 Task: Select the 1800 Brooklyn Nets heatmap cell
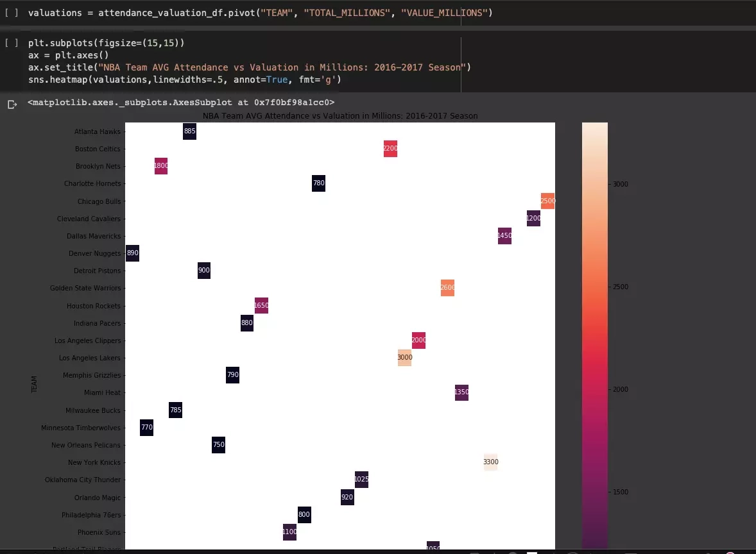coord(161,165)
